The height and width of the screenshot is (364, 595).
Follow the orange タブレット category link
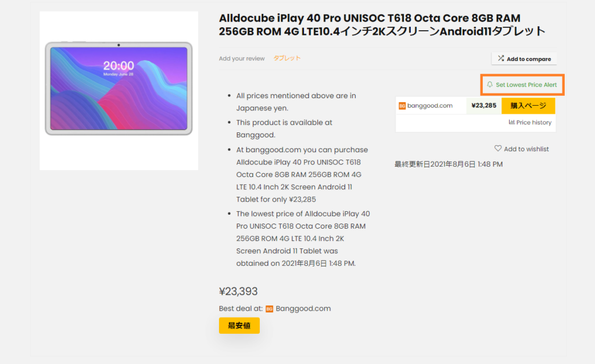click(287, 58)
